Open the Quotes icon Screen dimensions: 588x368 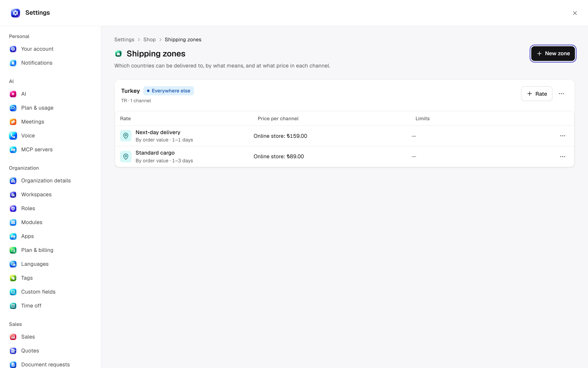point(13,350)
